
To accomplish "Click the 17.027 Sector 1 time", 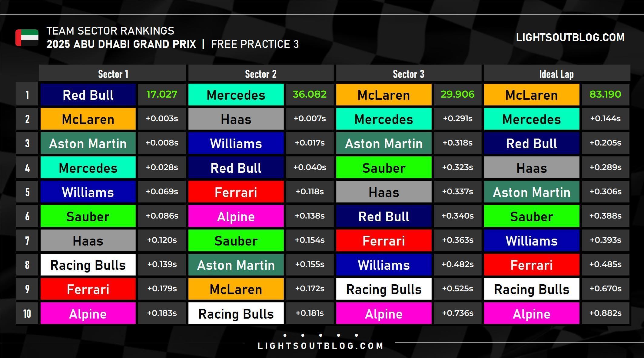I will tap(162, 94).
